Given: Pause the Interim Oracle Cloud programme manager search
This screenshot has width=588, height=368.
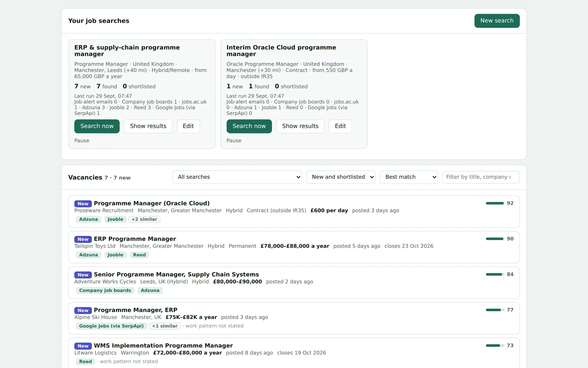Looking at the screenshot, I should click(234, 140).
